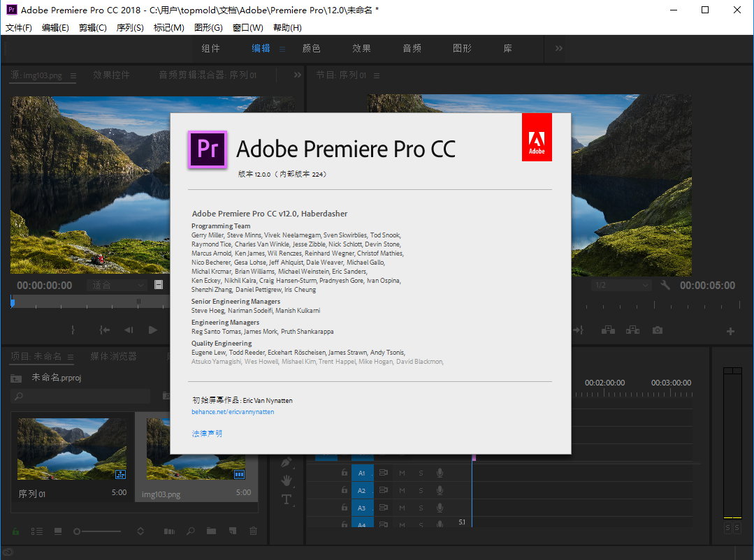Image resolution: width=754 pixels, height=560 pixels.
Task: Open the 窗口(W) menu
Action: 248,27
